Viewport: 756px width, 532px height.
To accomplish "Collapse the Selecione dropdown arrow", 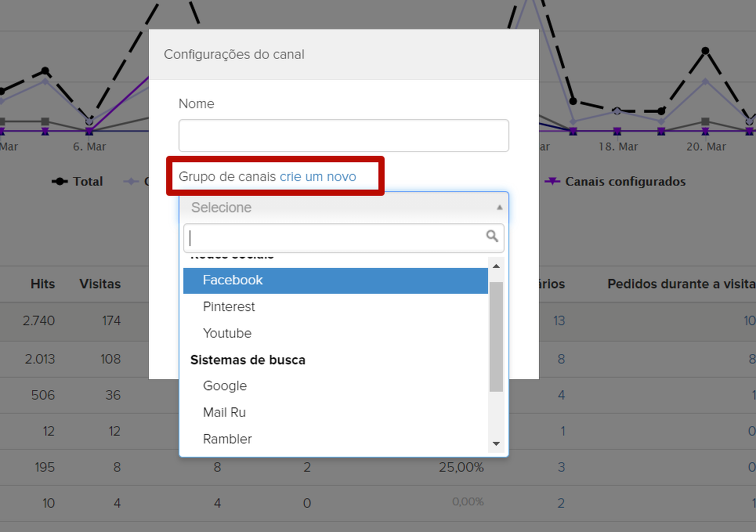I will (499, 208).
